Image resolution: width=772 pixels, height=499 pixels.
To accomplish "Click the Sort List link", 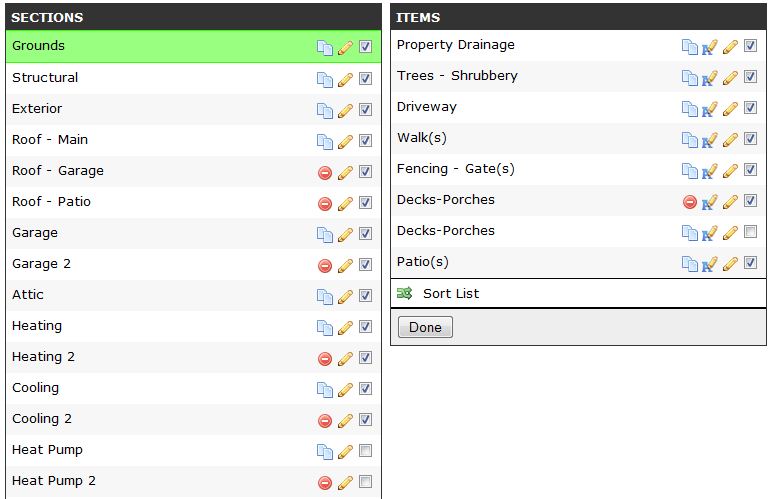I will [451, 293].
